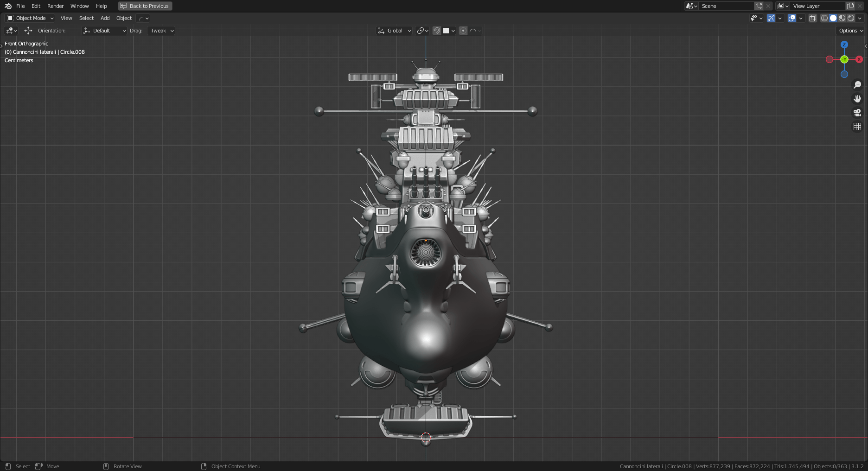Click the Object Mode cube icon
868x471 pixels.
click(10, 18)
